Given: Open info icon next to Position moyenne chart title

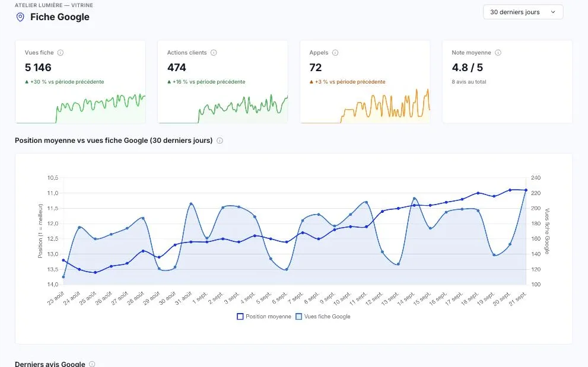Looking at the screenshot, I should [220, 141].
